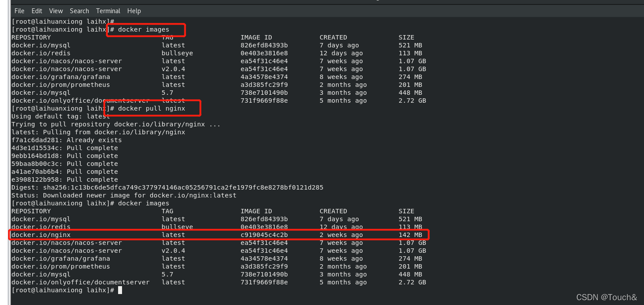The width and height of the screenshot is (644, 305).
Task: Click the '2 weeks ago' created value
Action: 341,235
